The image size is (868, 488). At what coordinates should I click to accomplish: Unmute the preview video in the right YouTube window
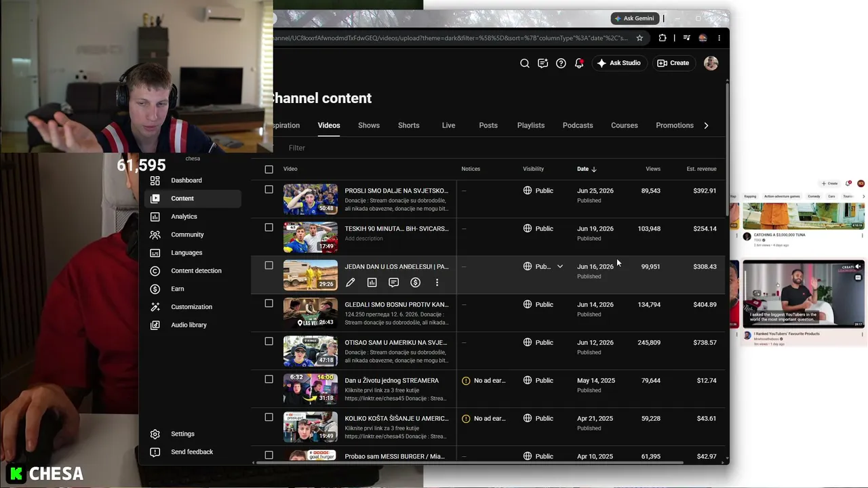(859, 266)
